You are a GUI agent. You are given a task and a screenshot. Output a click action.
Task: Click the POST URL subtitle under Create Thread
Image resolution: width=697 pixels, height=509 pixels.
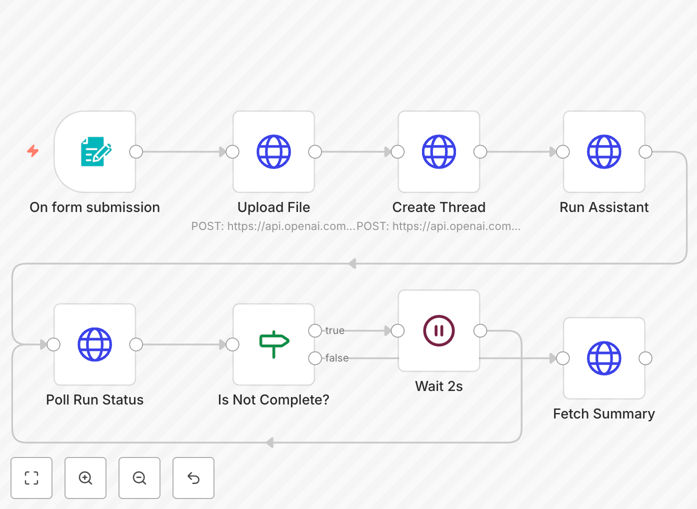[438, 226]
